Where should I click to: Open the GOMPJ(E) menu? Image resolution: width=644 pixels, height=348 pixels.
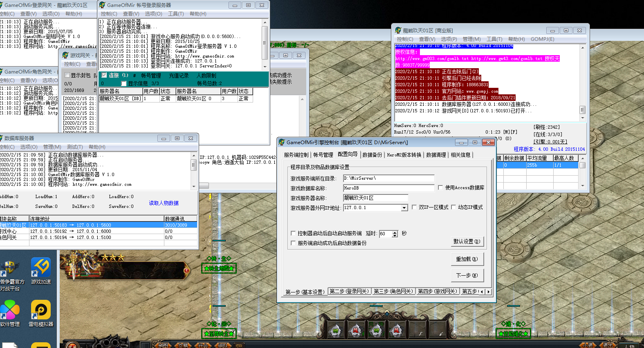pyautogui.click(x=542, y=39)
